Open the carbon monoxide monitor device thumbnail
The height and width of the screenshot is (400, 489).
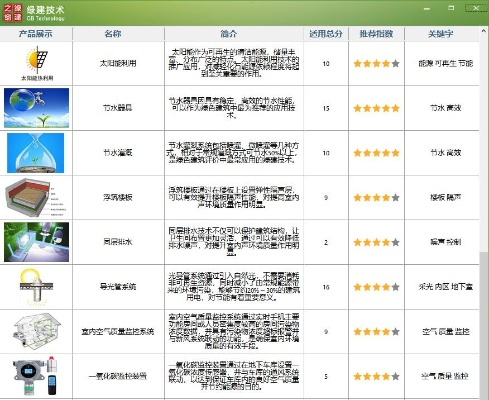(35, 376)
